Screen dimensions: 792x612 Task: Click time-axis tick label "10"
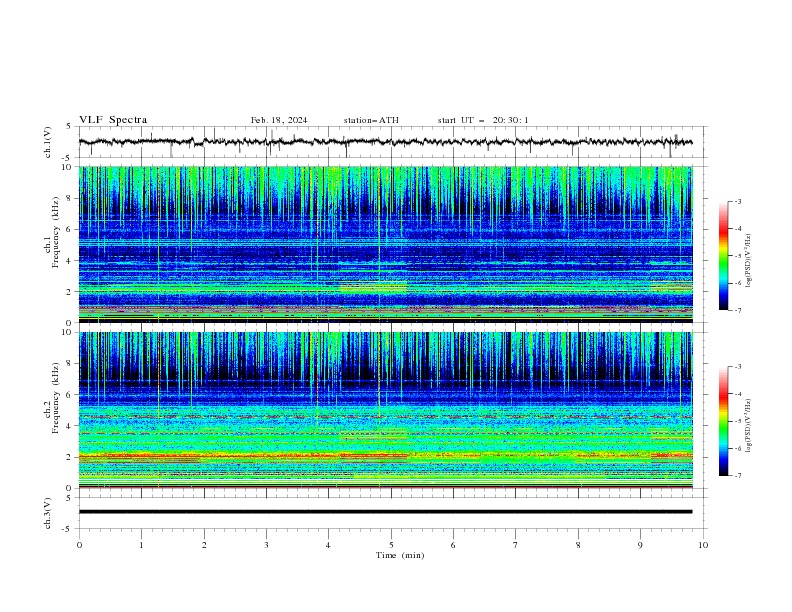point(703,545)
